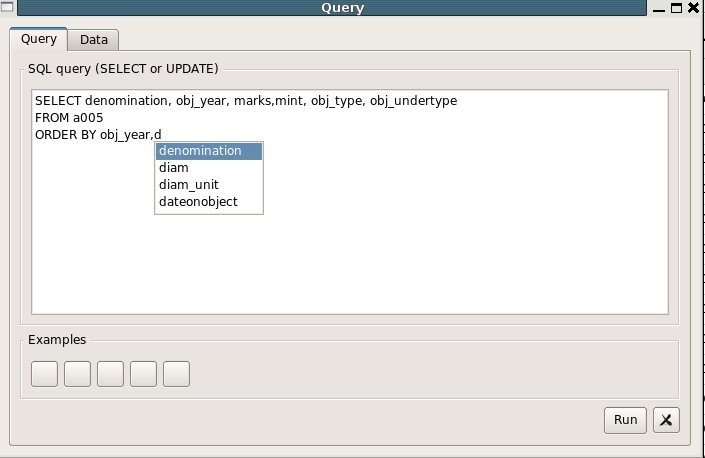The image size is (705, 458).
Task: Run the SQL query
Action: click(625, 420)
